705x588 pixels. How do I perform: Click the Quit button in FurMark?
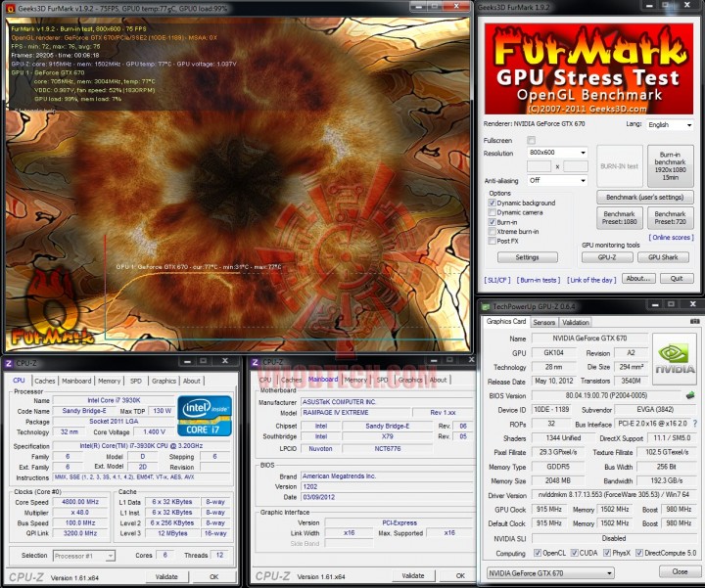(677, 279)
